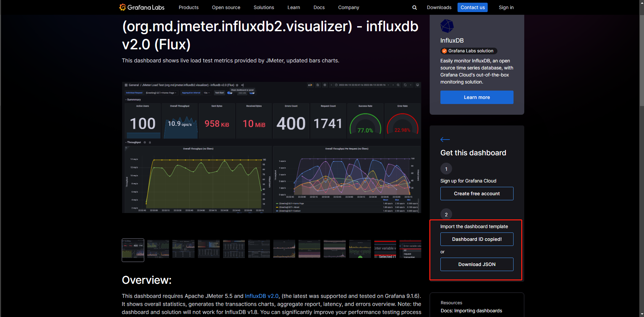The image size is (644, 317).
Task: Select the sixth screenshot thumbnail
Action: click(x=259, y=249)
